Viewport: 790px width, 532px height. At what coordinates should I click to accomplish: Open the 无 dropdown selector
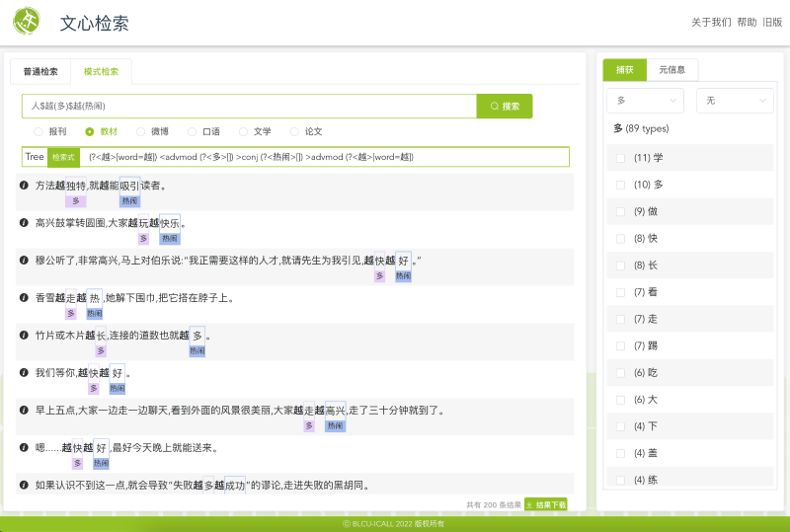coord(736,101)
